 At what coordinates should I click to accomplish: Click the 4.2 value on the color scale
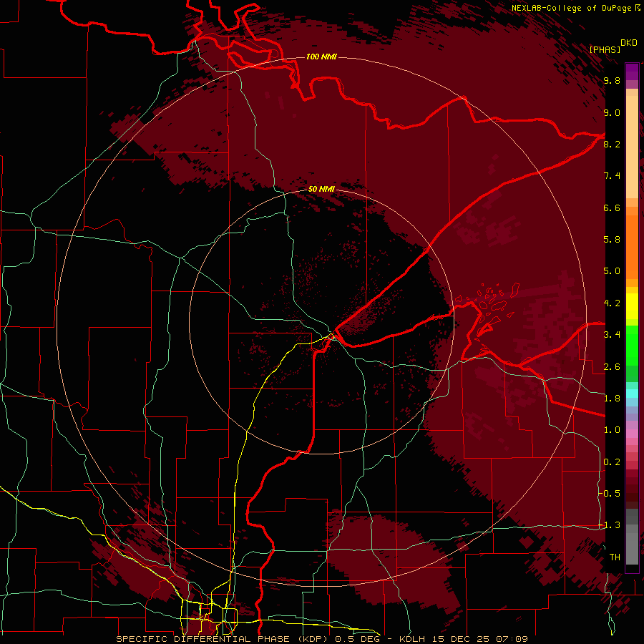(612, 303)
